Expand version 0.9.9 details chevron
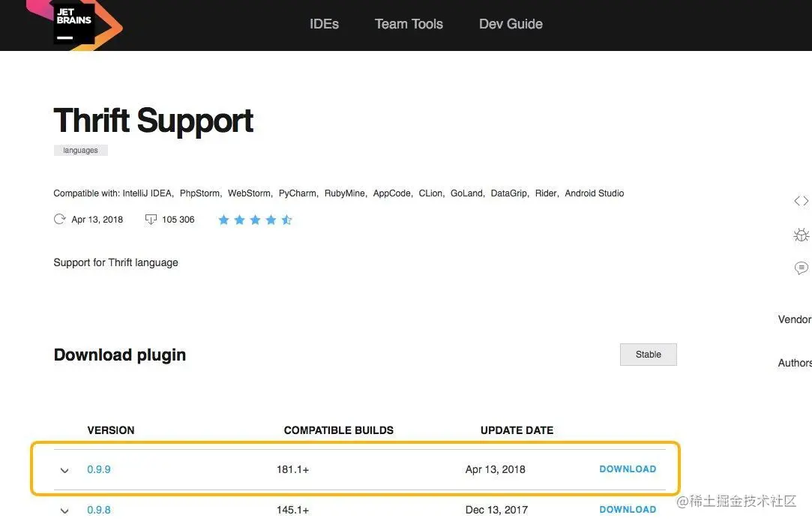Screen dimensions: 812x524 point(64,470)
